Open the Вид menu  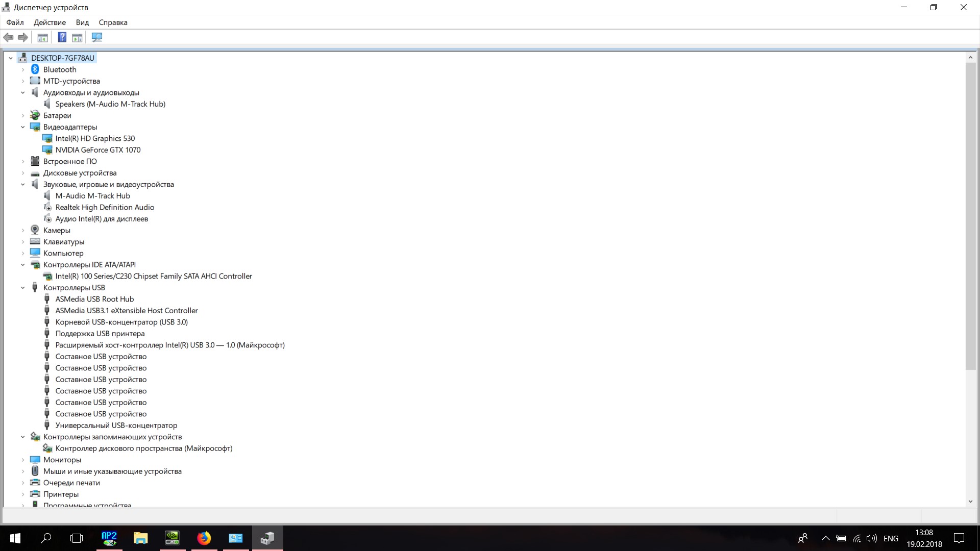[82, 22]
